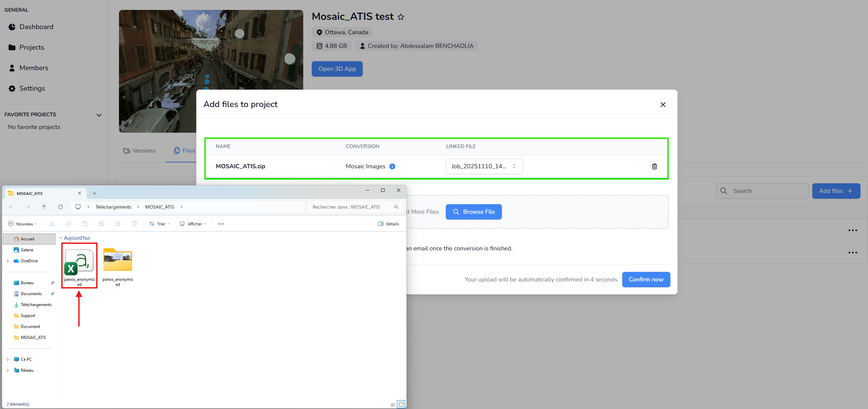
Task: Switch to details list view in Explorer
Action: pos(392,404)
